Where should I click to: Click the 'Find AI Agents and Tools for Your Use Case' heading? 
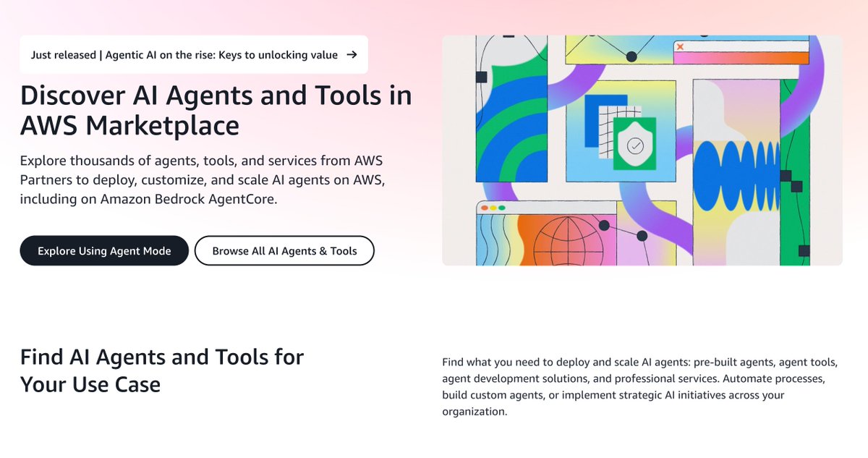tap(162, 370)
